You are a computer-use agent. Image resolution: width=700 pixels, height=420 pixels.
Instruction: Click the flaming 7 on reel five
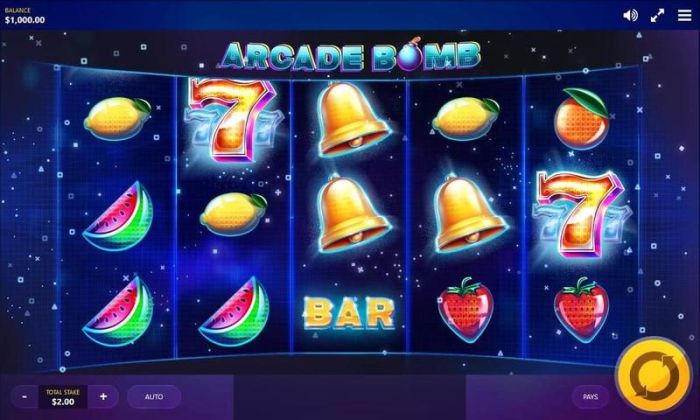581,214
